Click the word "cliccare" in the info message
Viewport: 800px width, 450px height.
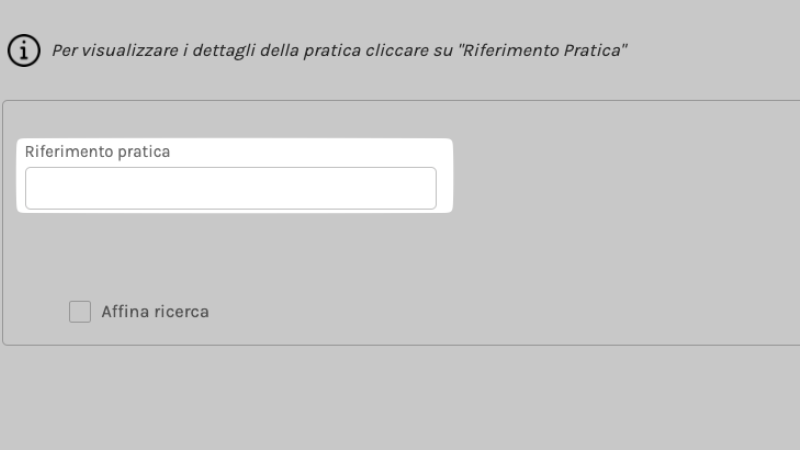(397, 51)
